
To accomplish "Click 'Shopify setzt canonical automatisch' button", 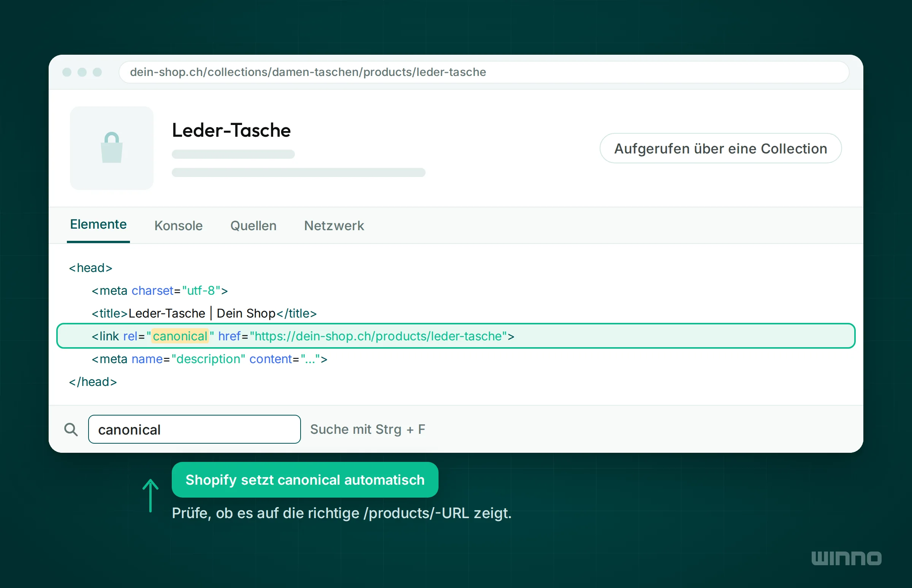I will [x=305, y=480].
